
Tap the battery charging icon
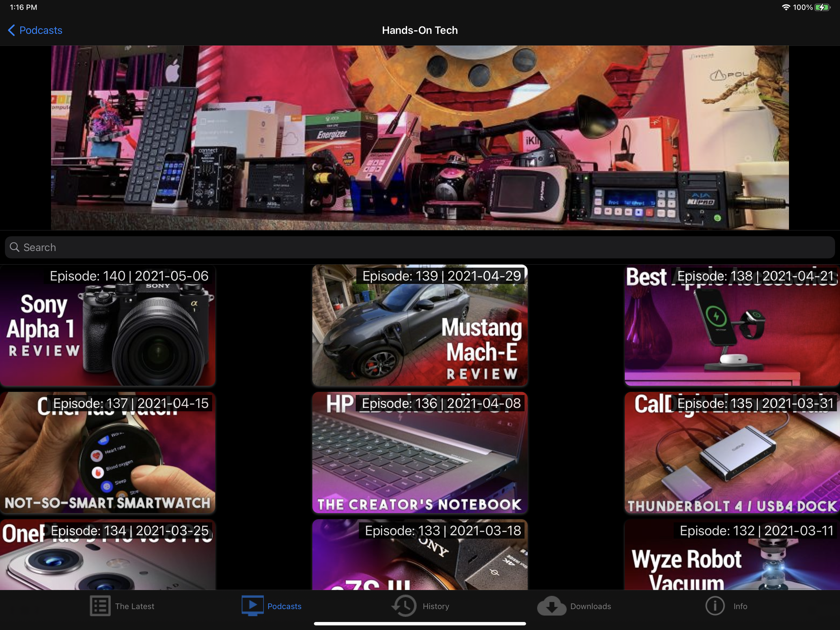[822, 7]
